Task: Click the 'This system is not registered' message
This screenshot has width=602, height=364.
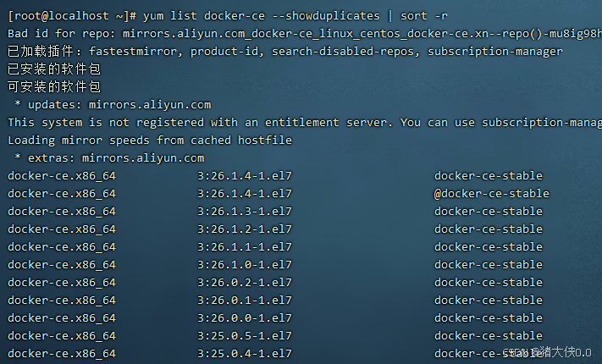Action: pos(305,123)
